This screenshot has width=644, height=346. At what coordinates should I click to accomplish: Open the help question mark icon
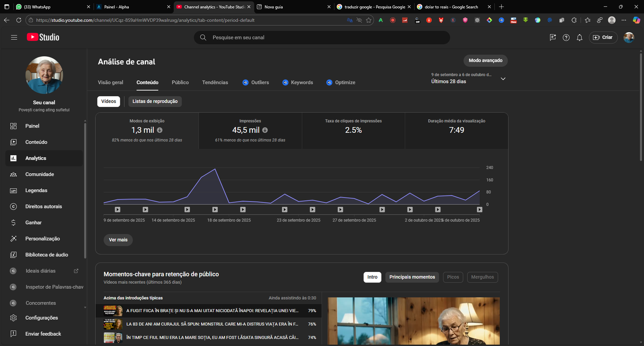[x=566, y=37]
